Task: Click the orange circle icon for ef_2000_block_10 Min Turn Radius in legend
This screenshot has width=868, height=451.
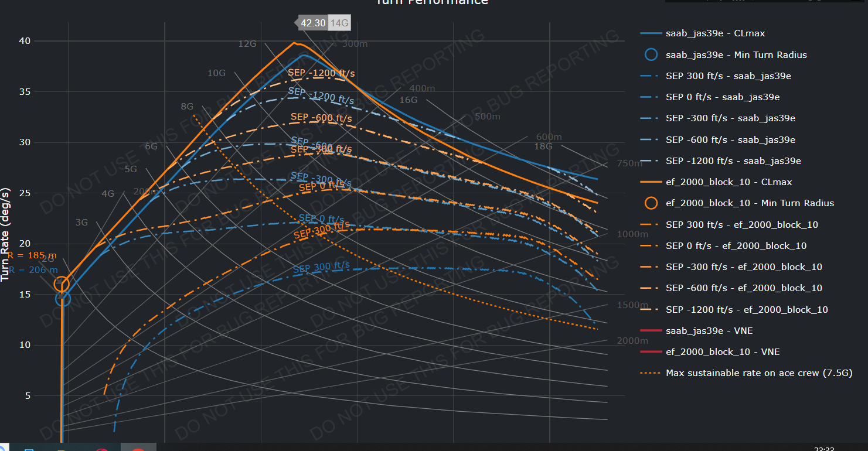Action: point(651,203)
